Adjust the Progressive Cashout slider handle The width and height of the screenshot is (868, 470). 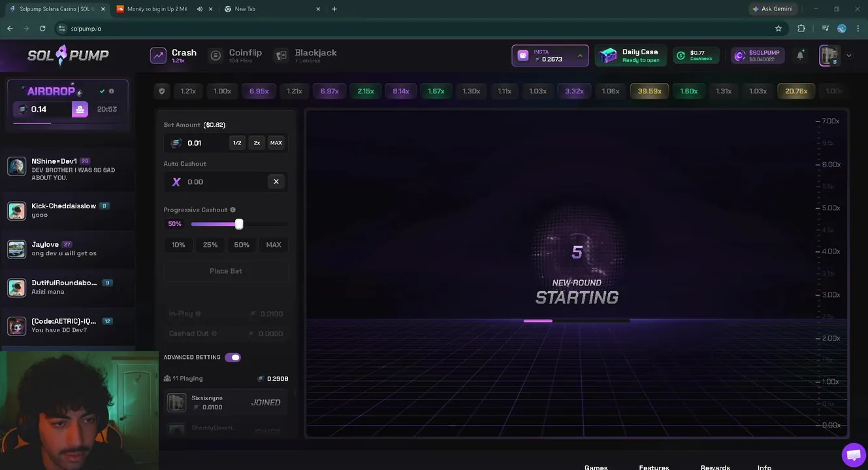pos(239,224)
